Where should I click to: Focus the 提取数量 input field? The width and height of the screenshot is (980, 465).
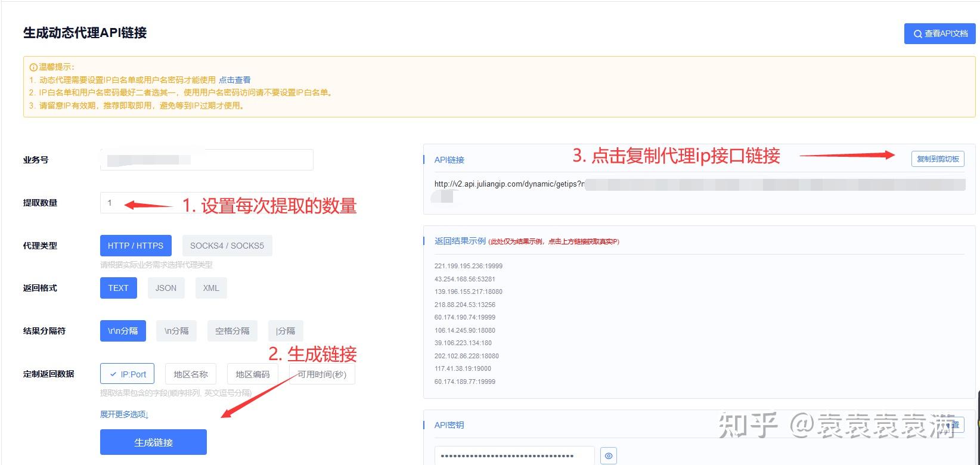coord(206,203)
